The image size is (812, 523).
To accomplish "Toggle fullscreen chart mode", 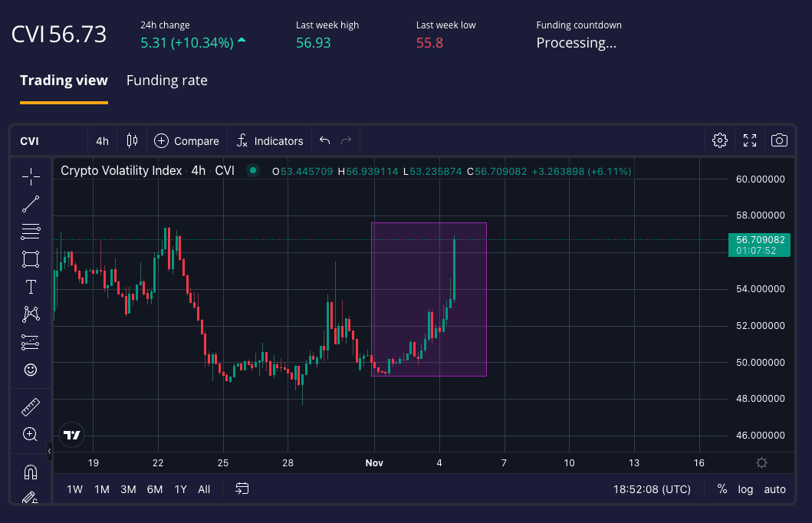I will (750, 140).
